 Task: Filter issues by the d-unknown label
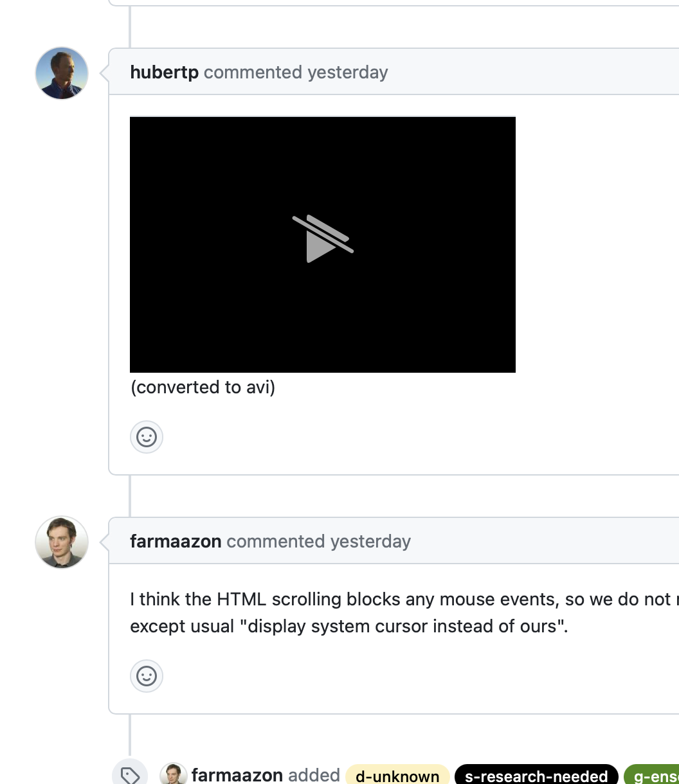397,776
